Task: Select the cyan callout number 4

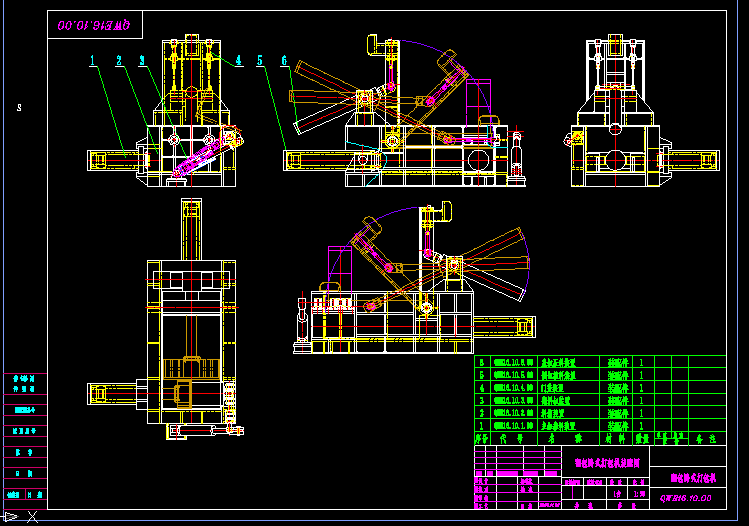Action: point(238,61)
